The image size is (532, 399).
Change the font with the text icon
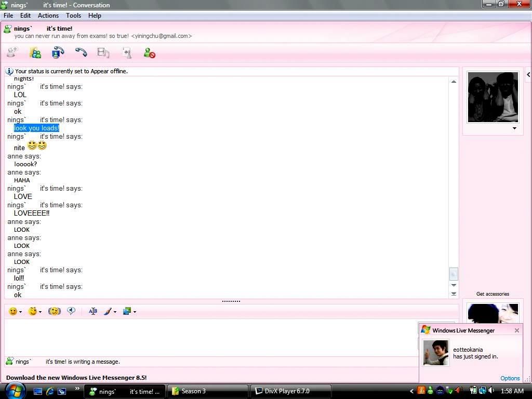pyautogui.click(x=93, y=311)
